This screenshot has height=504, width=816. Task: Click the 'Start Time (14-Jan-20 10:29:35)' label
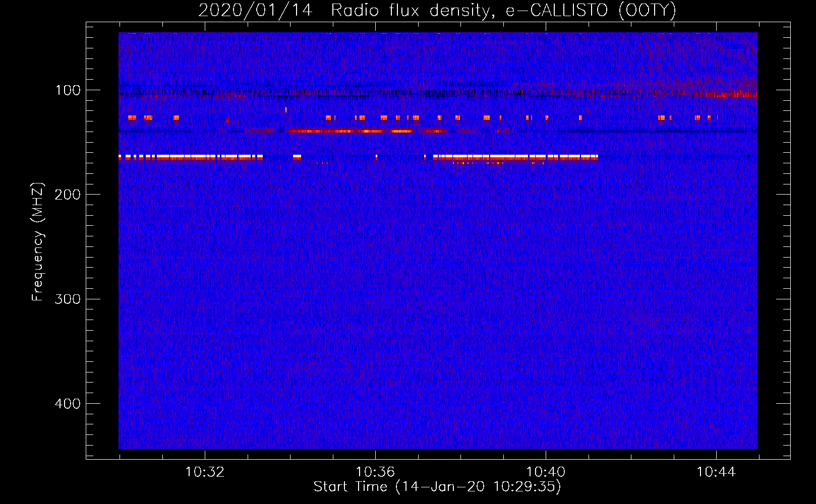pos(437,487)
